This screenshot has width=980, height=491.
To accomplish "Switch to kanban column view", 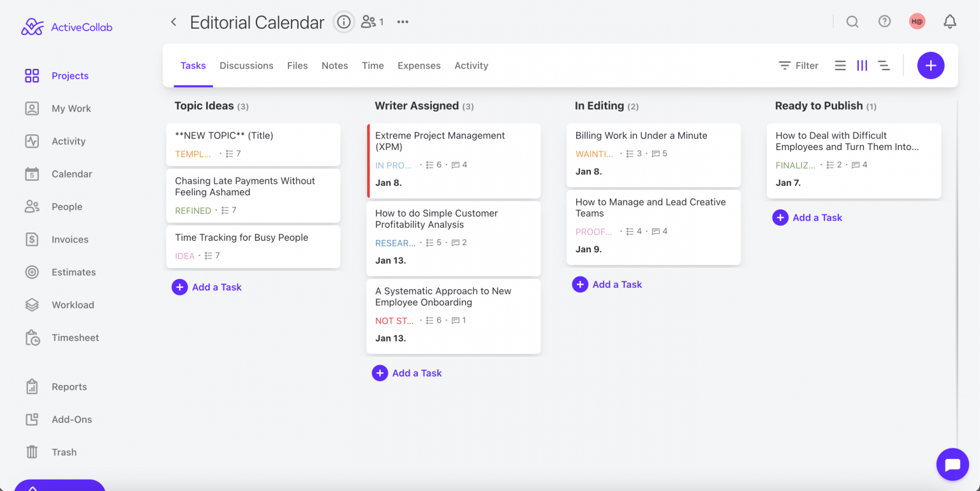I will point(862,66).
